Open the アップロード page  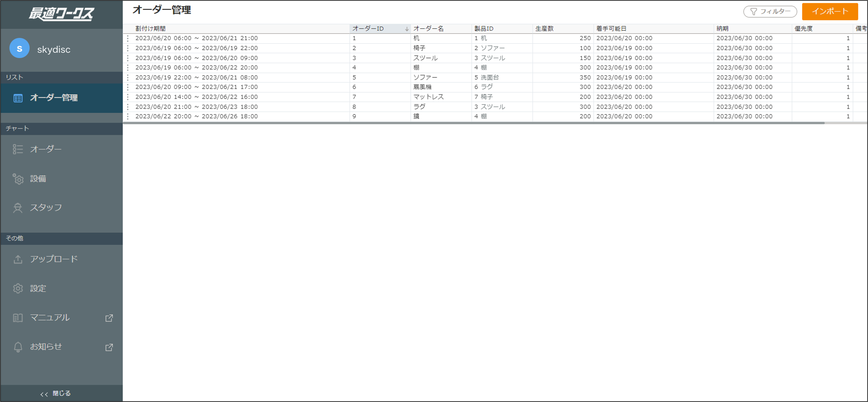(x=62, y=259)
